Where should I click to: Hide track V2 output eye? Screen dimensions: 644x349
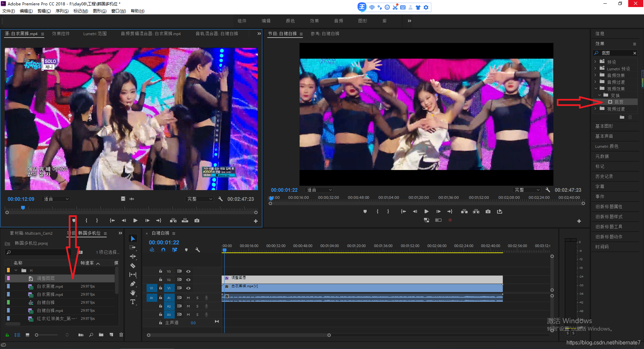coord(189,280)
